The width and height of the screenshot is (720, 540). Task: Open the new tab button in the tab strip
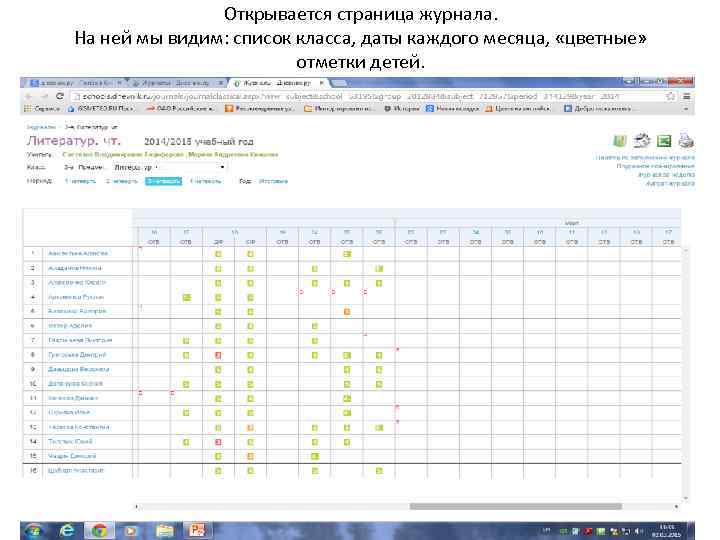pos(338,83)
